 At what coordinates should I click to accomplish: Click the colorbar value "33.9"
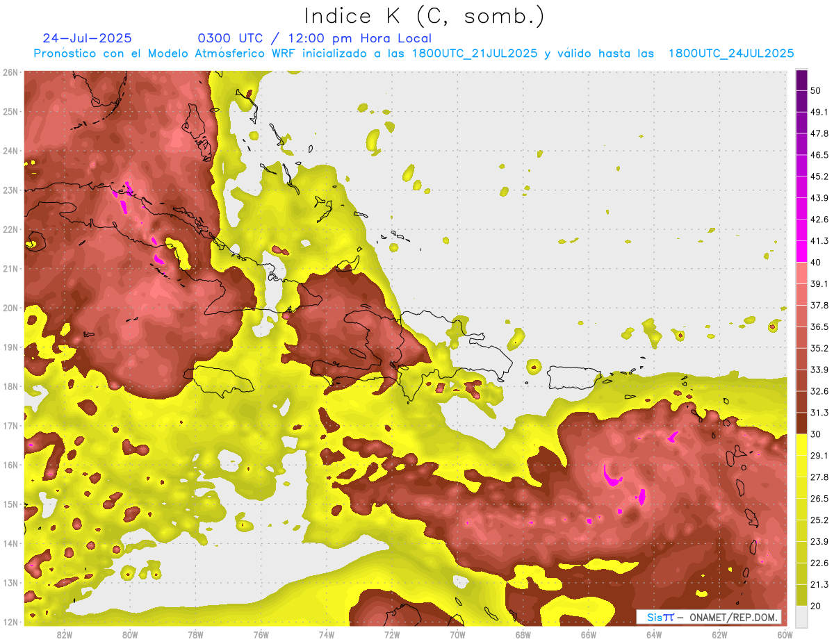click(x=819, y=369)
